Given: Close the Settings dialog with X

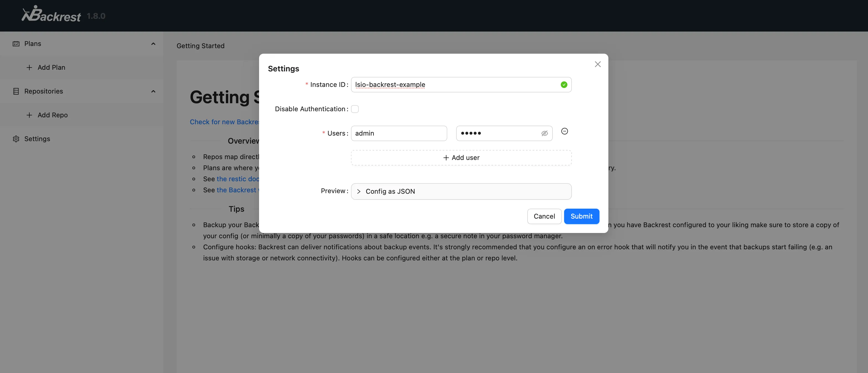Looking at the screenshot, I should click(597, 64).
